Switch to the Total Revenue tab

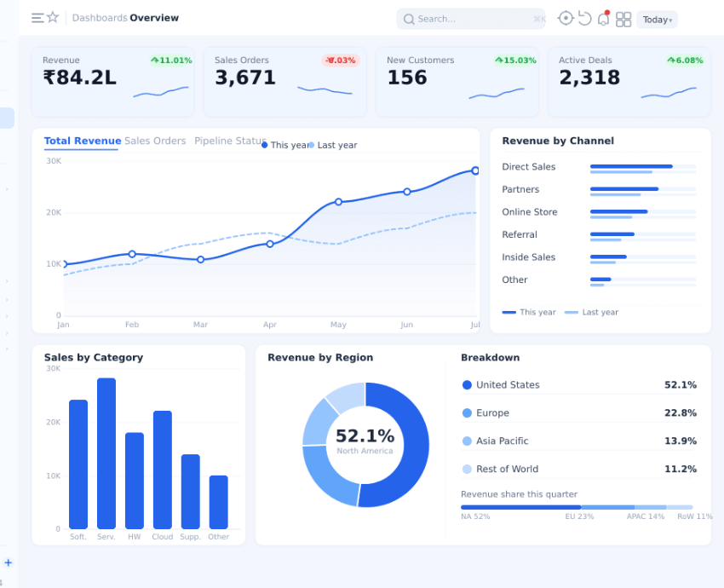pyautogui.click(x=82, y=141)
